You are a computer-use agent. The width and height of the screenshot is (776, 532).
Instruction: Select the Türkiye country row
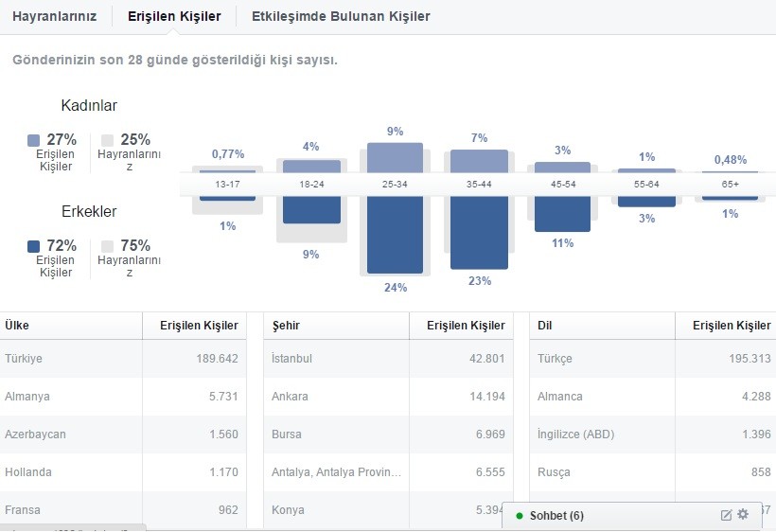click(123, 359)
